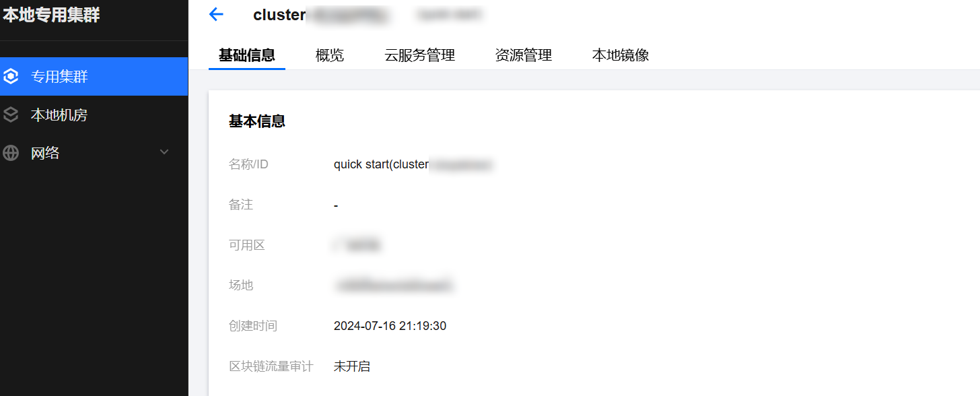Open the 专用集群 sidebar item
980x396 pixels.
pyautogui.click(x=94, y=77)
